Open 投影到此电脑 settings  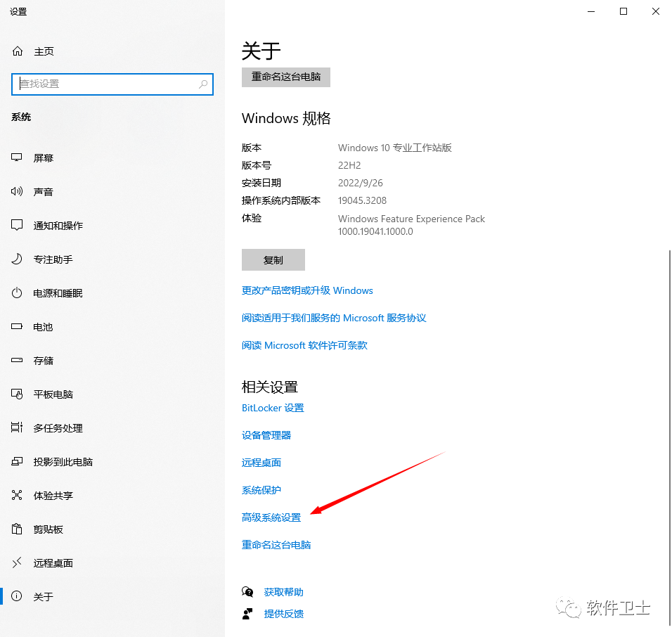coord(63,462)
